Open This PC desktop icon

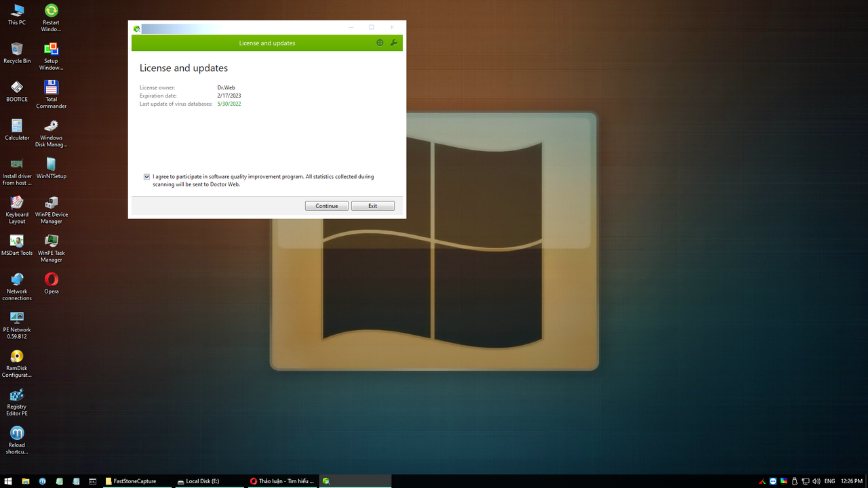pyautogui.click(x=17, y=14)
